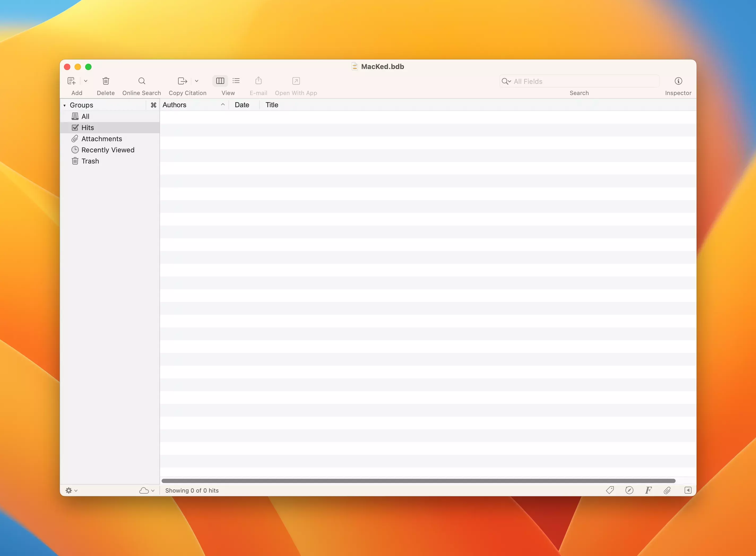Click the Delete trash icon in toolbar
Viewport: 756px width, 556px height.
point(106,81)
